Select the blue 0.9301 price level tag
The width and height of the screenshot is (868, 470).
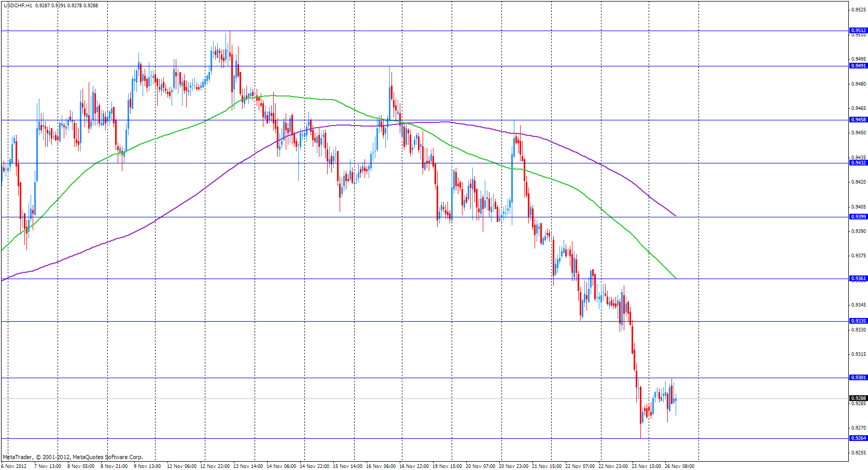(x=859, y=378)
